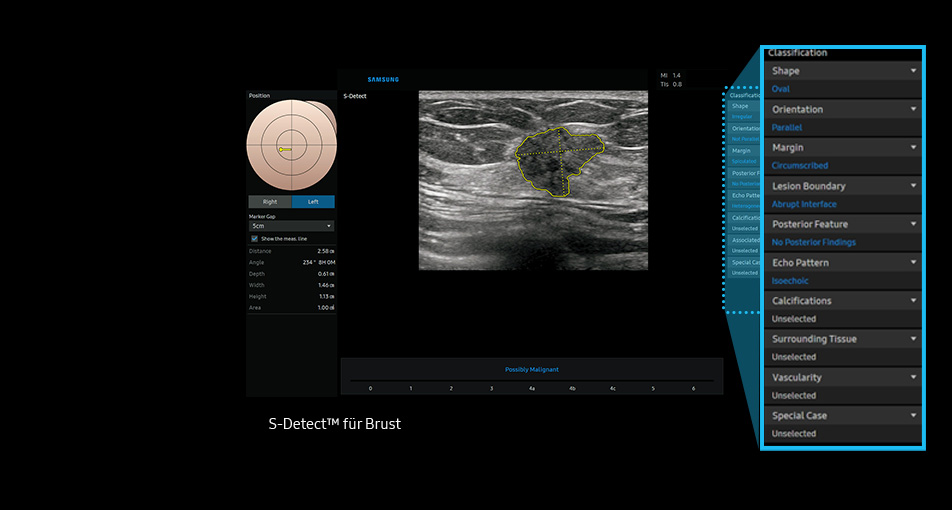Open the Marker Gap 5cm combo box
Viewport: 952px width, 510px height.
coord(291,226)
